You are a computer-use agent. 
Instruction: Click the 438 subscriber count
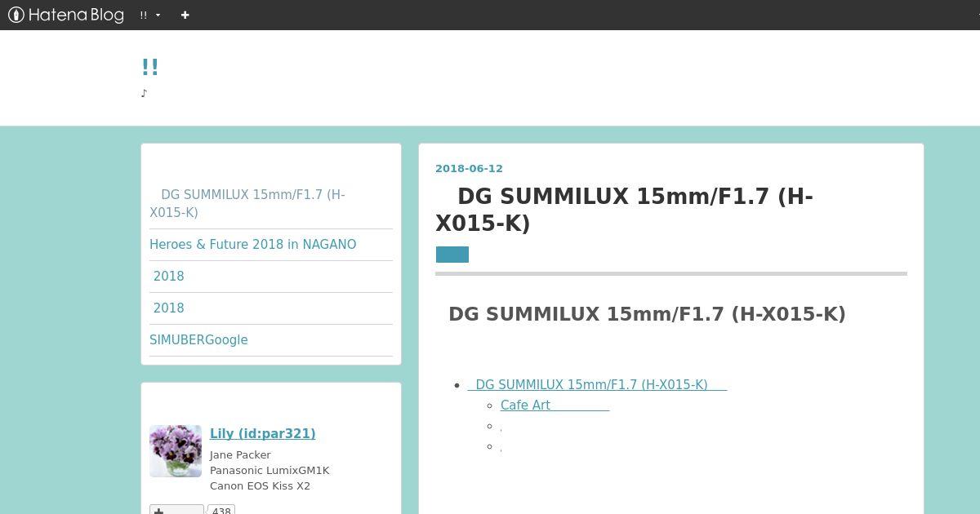[221, 510]
